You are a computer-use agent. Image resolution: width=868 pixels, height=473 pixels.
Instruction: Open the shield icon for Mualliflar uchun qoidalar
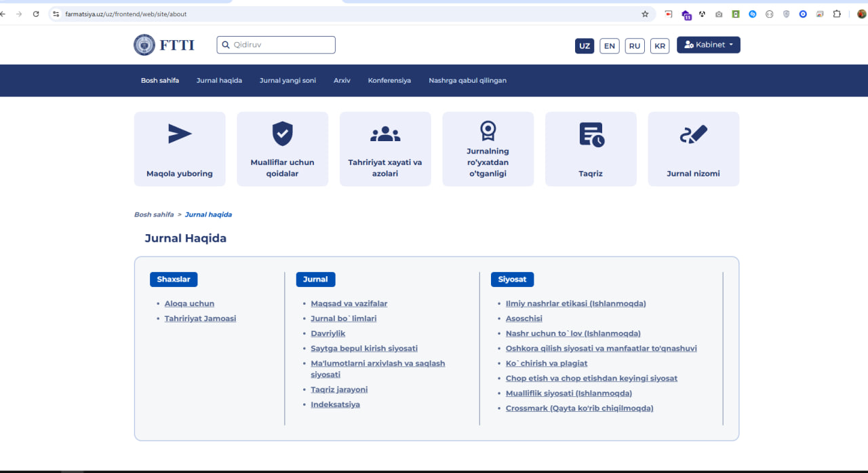[282, 134]
